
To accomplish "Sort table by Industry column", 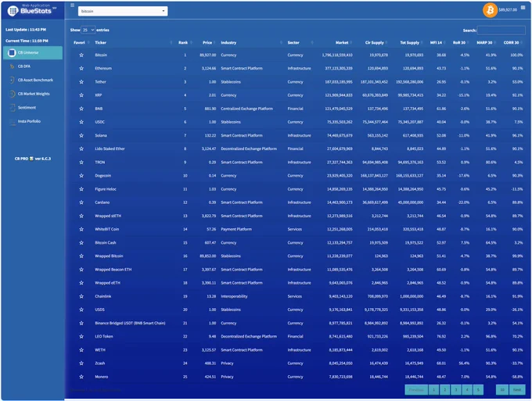I will click(228, 43).
